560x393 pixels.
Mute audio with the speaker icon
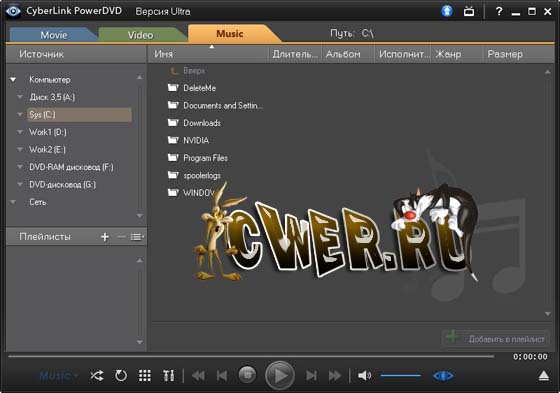pyautogui.click(x=364, y=375)
